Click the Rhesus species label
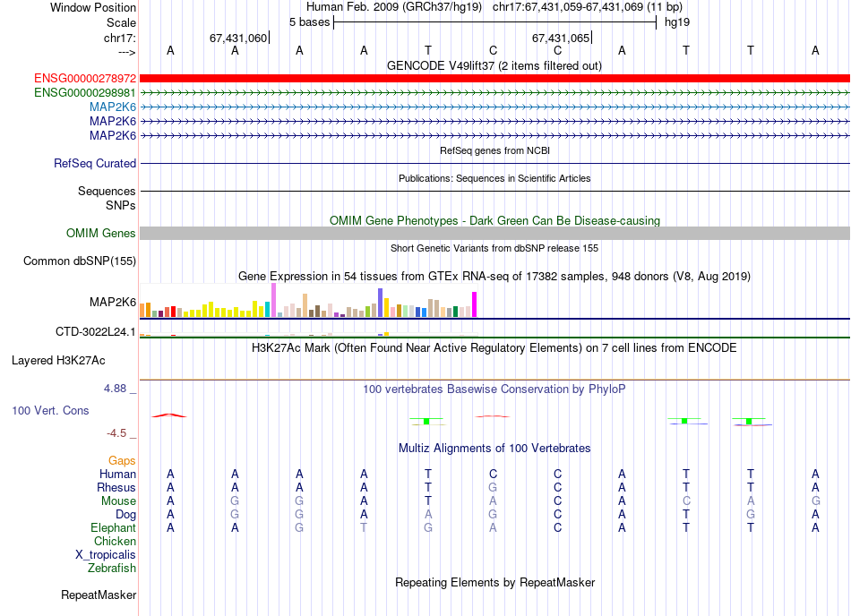The width and height of the screenshot is (851, 616). coord(116,488)
